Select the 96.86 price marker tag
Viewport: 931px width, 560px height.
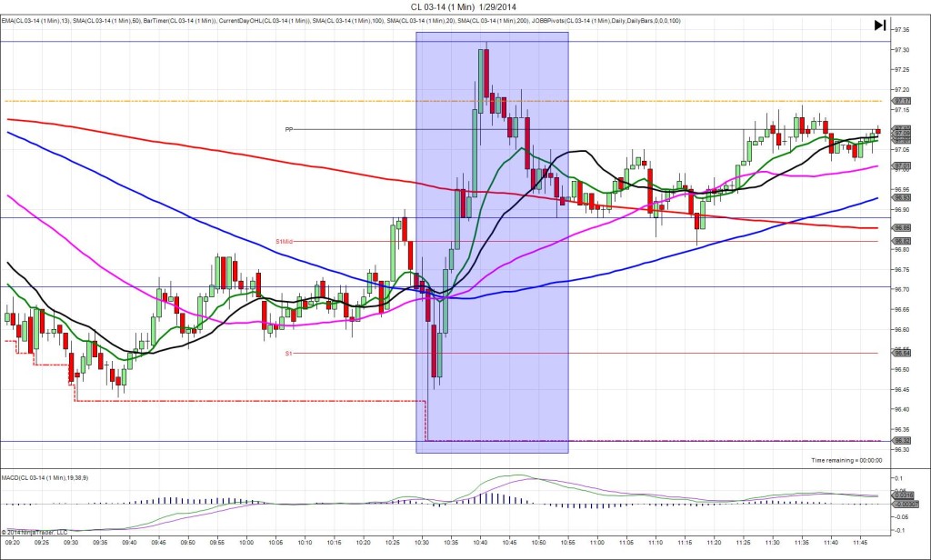pyautogui.click(x=902, y=227)
